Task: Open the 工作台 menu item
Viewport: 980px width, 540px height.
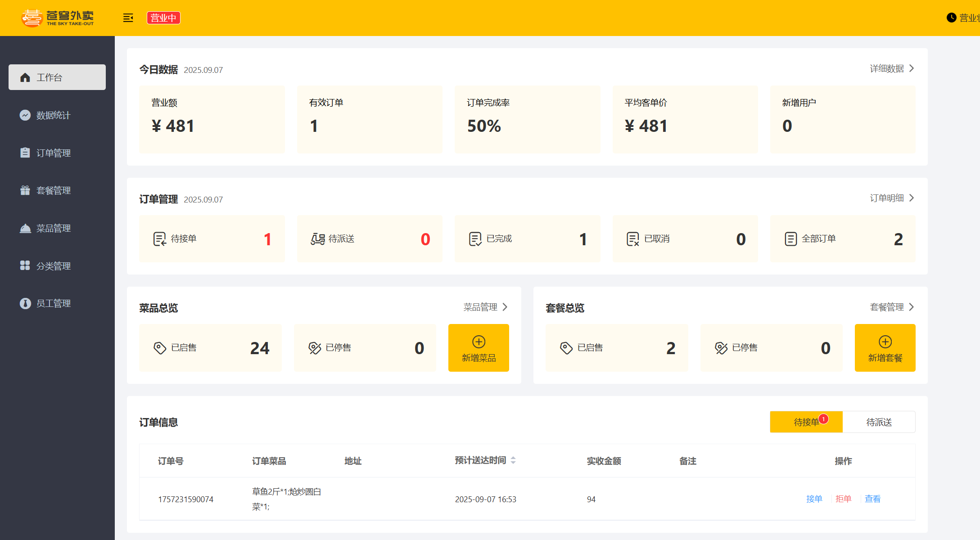Action: point(57,77)
